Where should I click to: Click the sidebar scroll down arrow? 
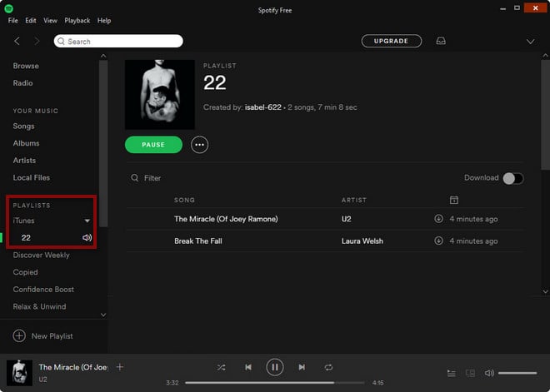pyautogui.click(x=103, y=315)
